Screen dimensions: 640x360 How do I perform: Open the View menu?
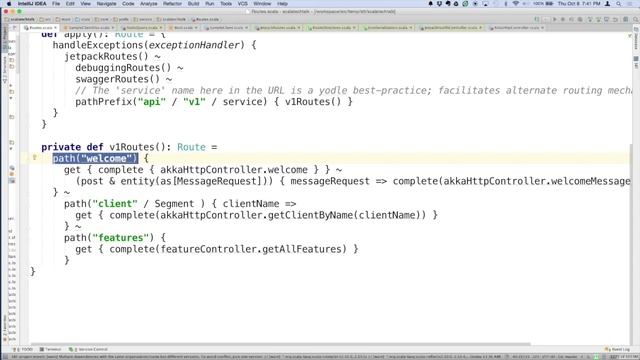point(85,4)
